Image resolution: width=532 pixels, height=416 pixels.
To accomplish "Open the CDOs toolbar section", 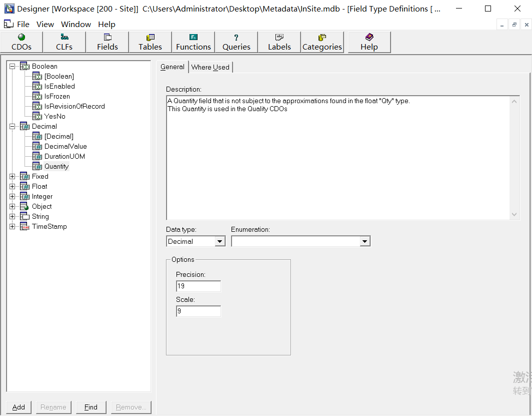I will (21, 42).
